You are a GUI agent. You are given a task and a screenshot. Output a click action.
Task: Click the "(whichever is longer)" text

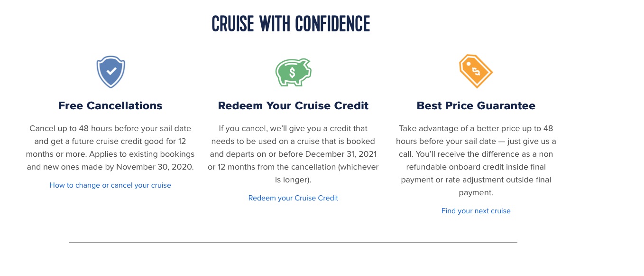click(x=327, y=173)
